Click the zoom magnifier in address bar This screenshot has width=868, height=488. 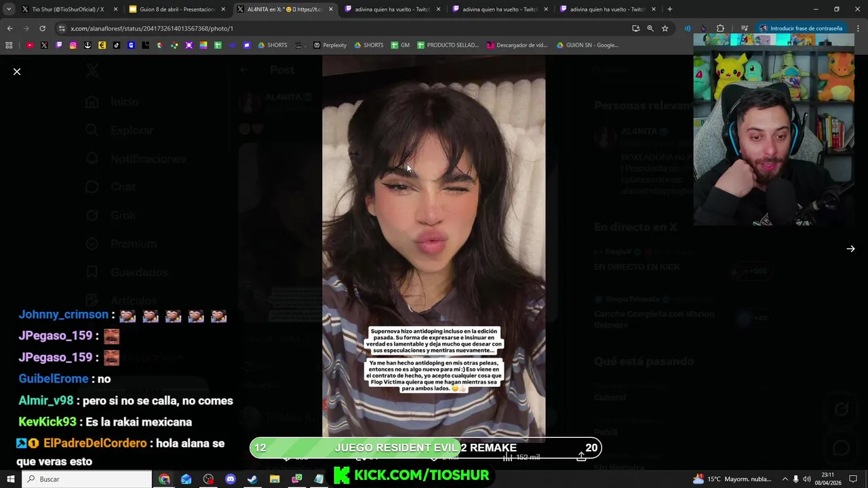tap(650, 28)
